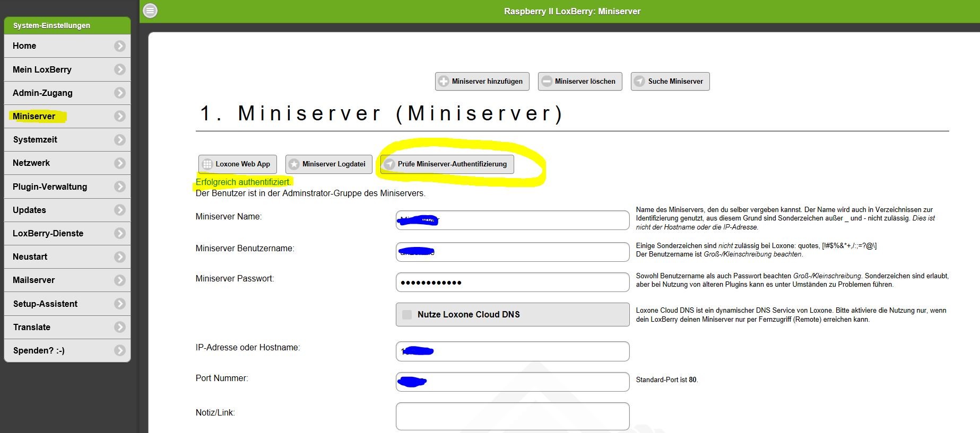Launch the Setup-Assistent
980x433 pixels.
67,304
